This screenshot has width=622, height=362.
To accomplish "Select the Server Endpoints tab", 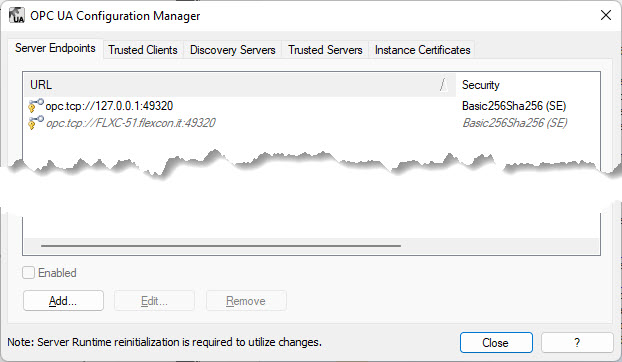I will tap(55, 48).
